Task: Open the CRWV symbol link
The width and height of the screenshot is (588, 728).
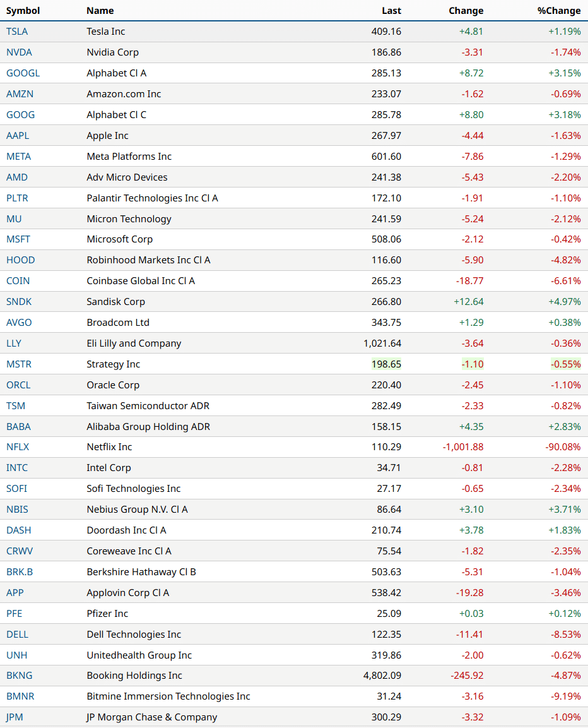Action: (20, 551)
